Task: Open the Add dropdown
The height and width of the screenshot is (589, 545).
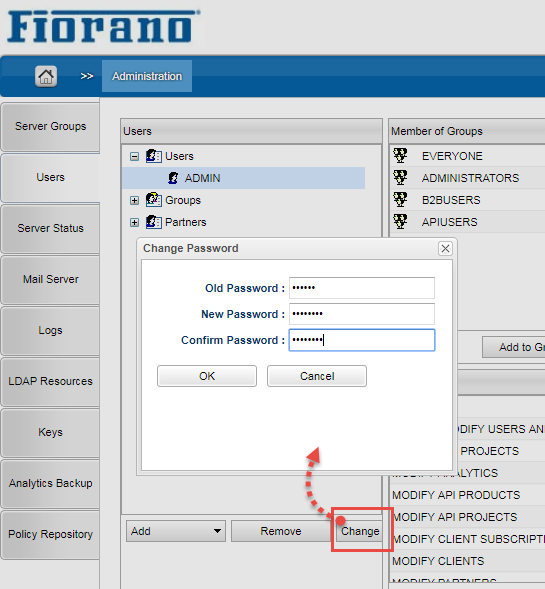Action: coord(176,531)
